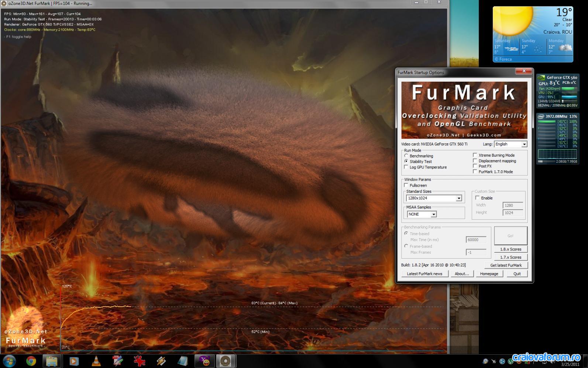Click Get latest FurMark button
This screenshot has width=588, height=368.
(506, 265)
